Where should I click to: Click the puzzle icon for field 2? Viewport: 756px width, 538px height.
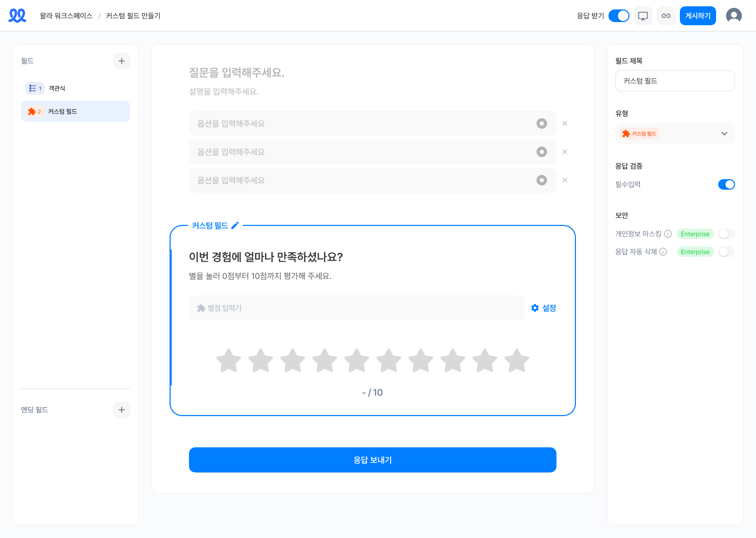point(31,111)
